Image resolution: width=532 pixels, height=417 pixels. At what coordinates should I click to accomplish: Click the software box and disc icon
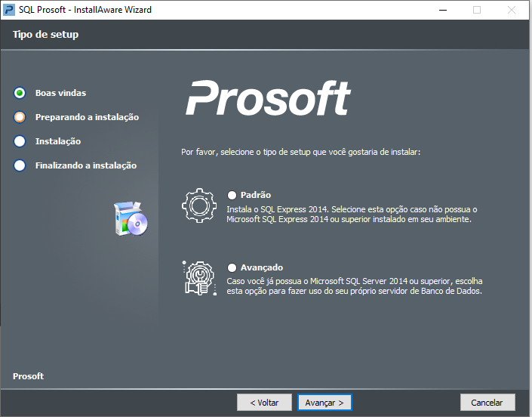131,218
